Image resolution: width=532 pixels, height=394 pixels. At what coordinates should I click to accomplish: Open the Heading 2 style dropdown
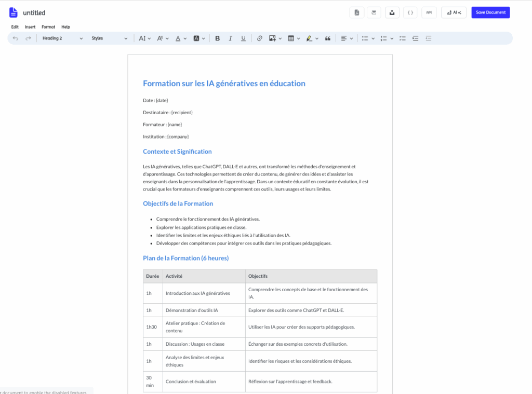point(62,38)
